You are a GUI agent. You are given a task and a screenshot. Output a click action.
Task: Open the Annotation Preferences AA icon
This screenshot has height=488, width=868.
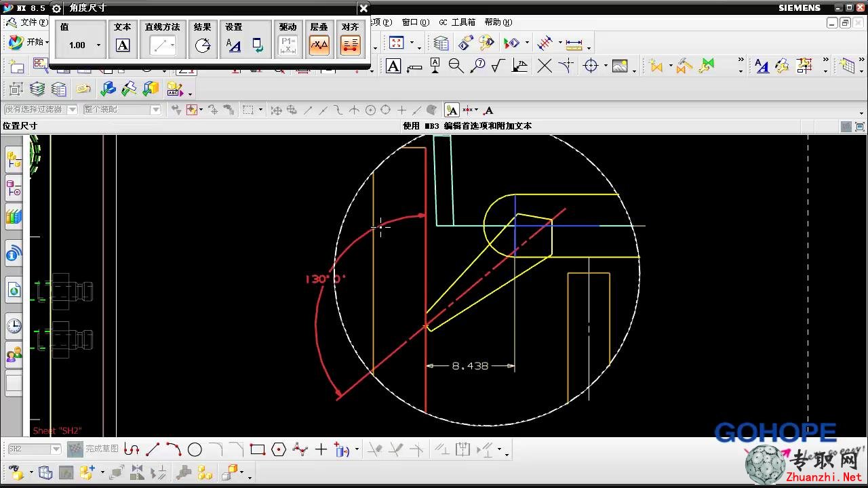(762, 66)
